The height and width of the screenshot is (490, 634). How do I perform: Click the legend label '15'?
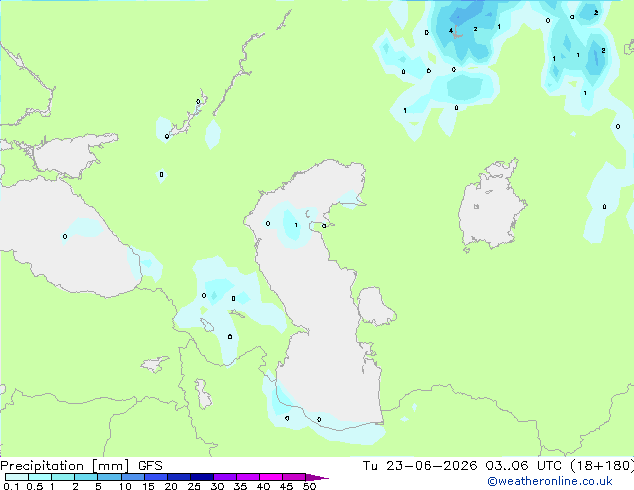pos(148,486)
